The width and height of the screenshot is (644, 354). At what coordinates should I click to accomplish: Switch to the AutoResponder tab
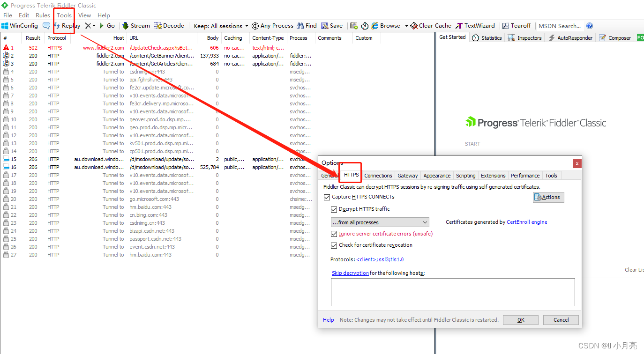pyautogui.click(x=570, y=38)
